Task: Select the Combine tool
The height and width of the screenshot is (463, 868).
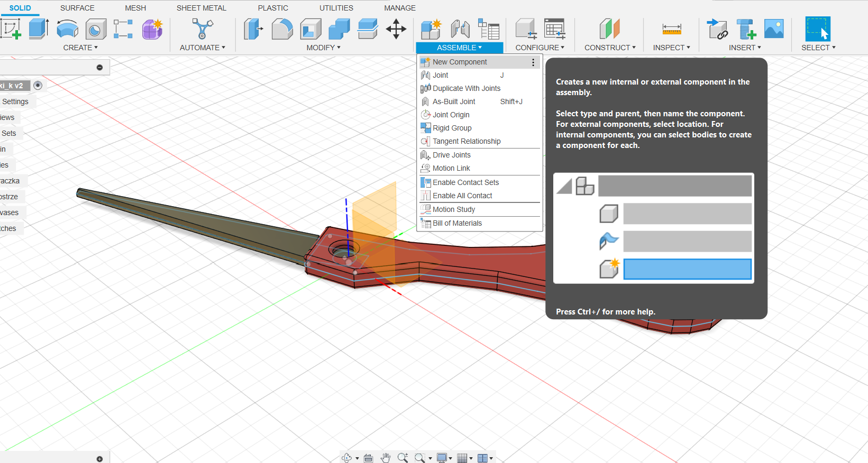Action: point(339,29)
